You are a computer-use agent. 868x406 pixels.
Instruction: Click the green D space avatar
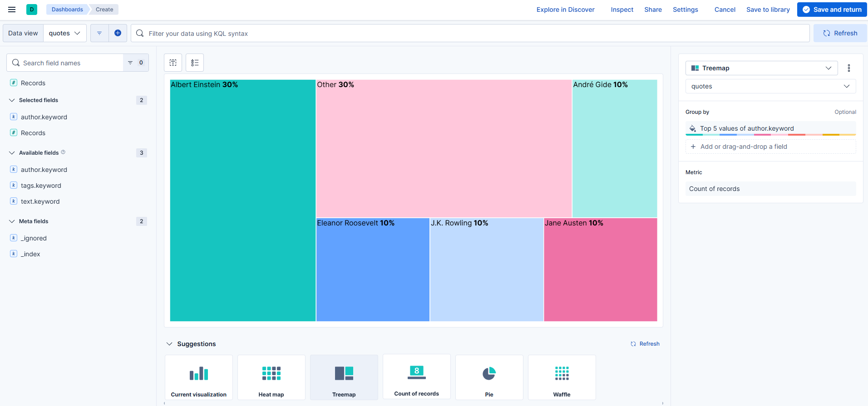coord(32,10)
